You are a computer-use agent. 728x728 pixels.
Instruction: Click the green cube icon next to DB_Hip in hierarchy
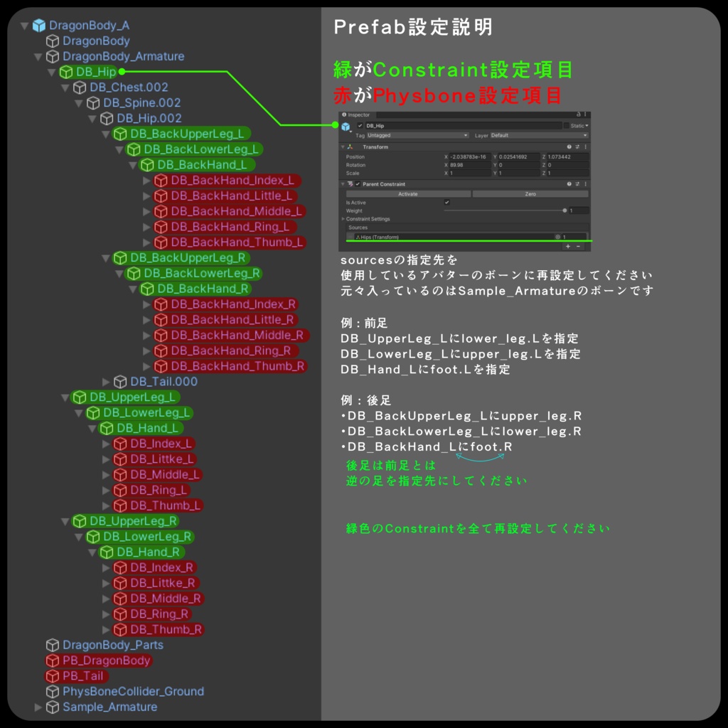[x=66, y=72]
